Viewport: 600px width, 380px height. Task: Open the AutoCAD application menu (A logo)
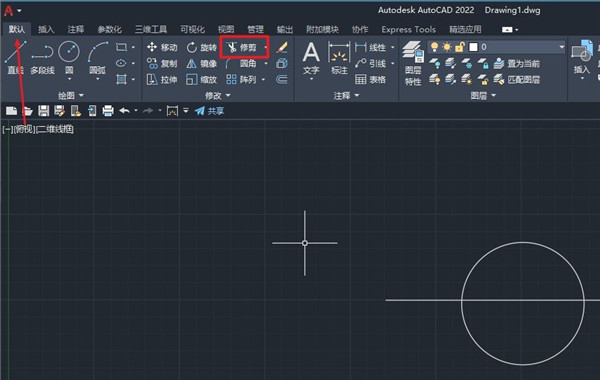click(x=8, y=11)
